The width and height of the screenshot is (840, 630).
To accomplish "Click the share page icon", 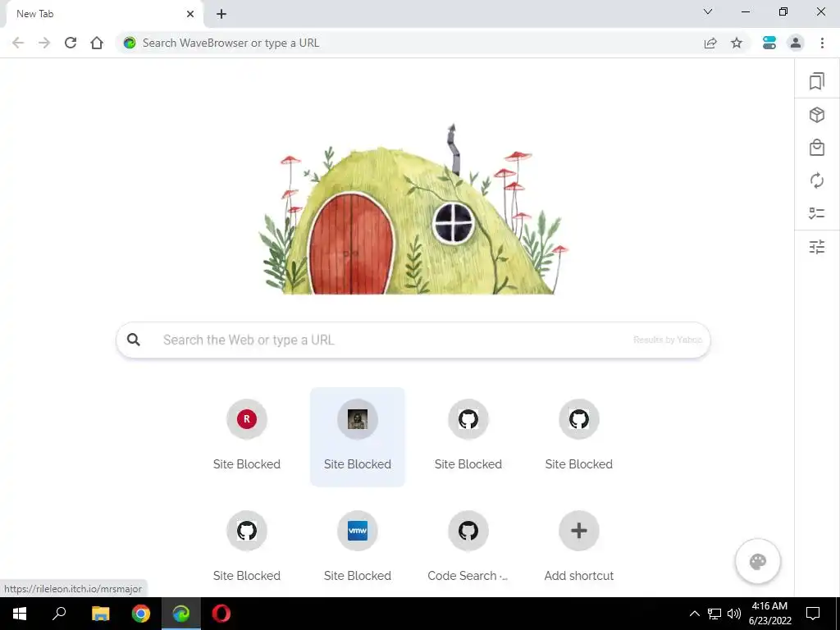I will click(710, 43).
